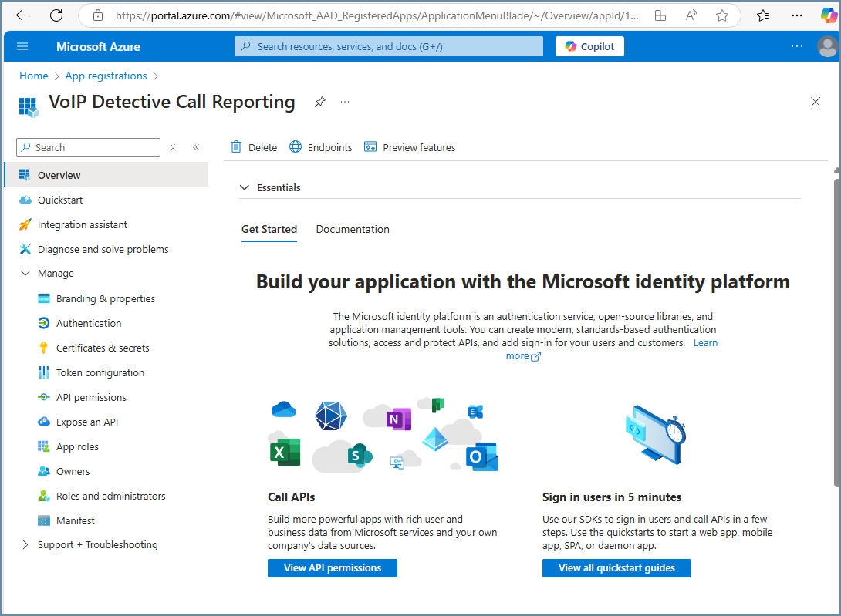
Task: Click the app registration icon beside the title
Action: click(29, 106)
